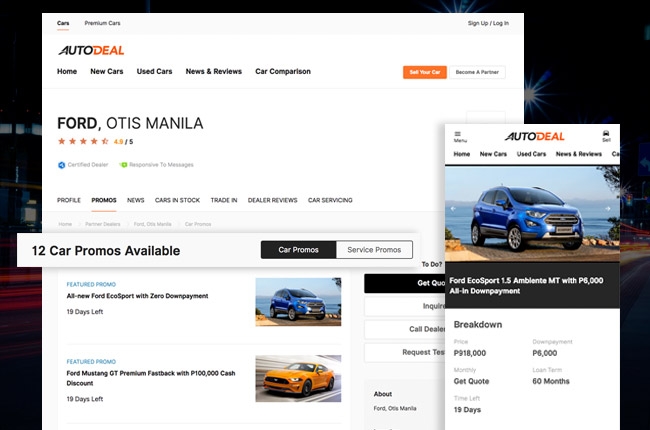Viewport: 650px width, 430px height.
Task: Click Car Promos in the breadcrumb
Action: (198, 224)
